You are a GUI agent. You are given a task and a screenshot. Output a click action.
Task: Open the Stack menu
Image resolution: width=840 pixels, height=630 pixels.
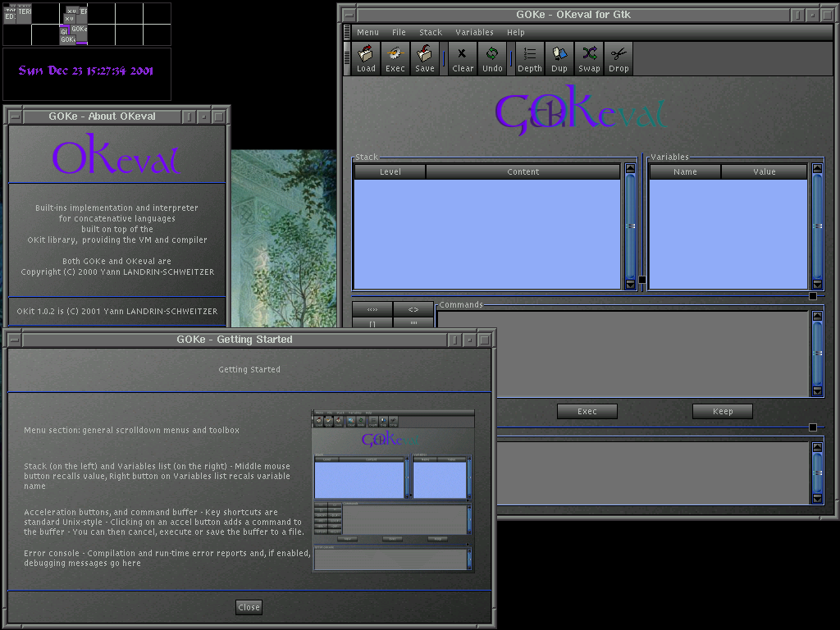pyautogui.click(x=431, y=33)
